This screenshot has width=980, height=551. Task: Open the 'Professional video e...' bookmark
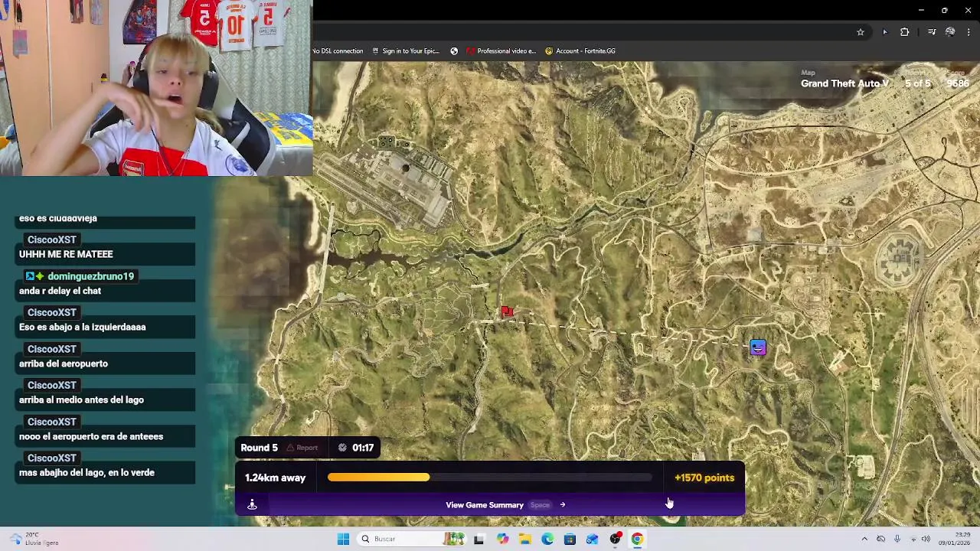501,51
